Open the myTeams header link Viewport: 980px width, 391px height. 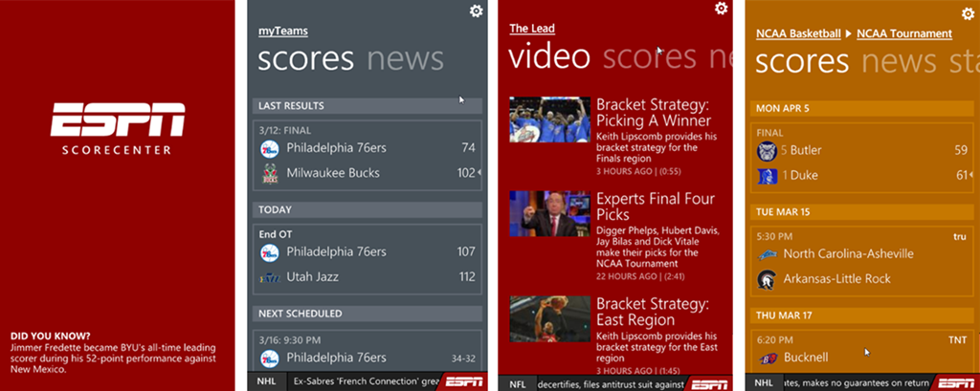[x=283, y=32]
